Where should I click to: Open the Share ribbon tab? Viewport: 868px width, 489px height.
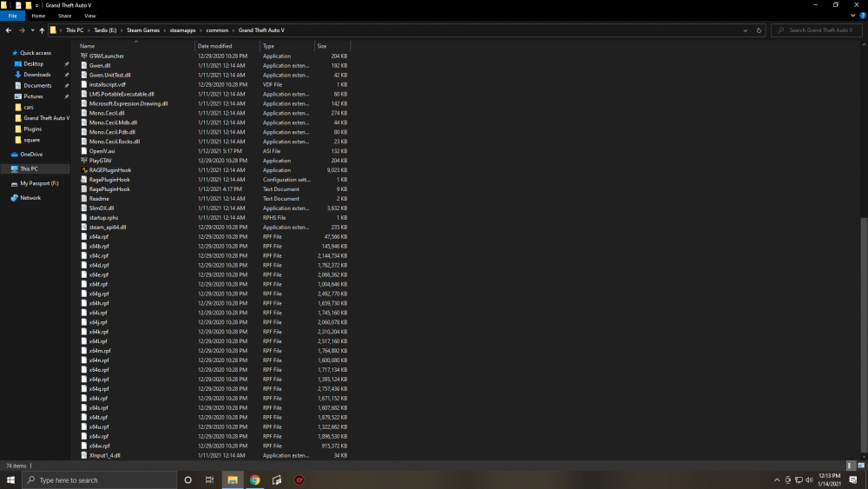coord(65,16)
